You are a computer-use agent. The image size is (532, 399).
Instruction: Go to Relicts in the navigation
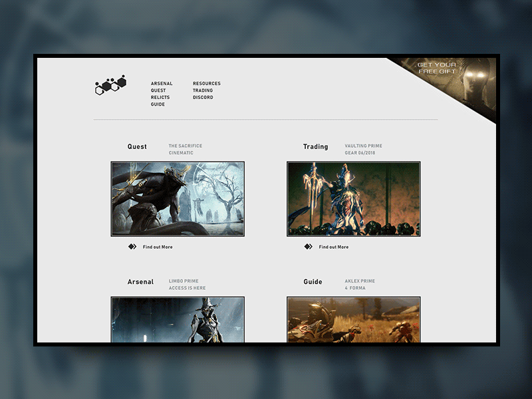click(160, 97)
